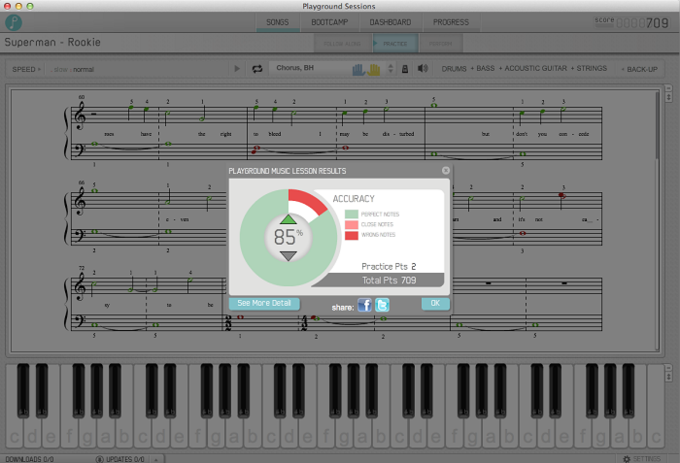This screenshot has height=463, width=680.
Task: Click the Close Notes legend swatch
Action: [x=351, y=224]
